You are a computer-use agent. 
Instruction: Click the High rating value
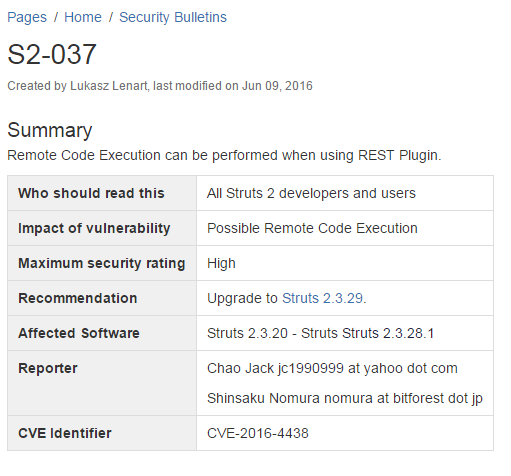coord(221,263)
